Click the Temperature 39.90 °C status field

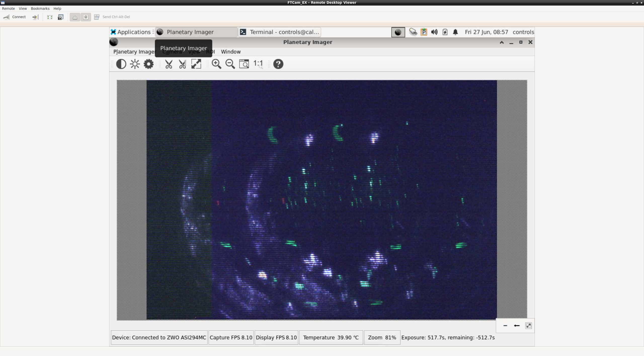[331, 337]
